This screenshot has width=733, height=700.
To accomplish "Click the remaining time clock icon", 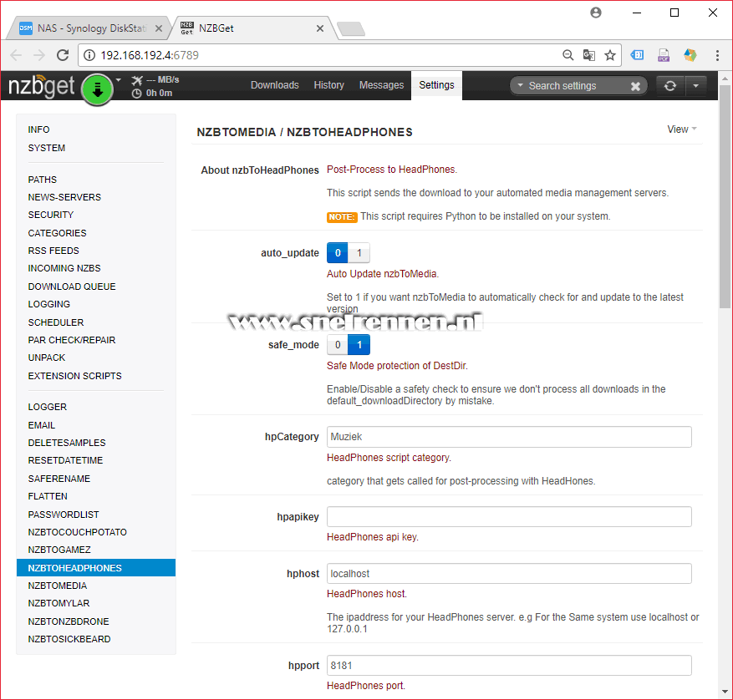I will tap(136, 94).
